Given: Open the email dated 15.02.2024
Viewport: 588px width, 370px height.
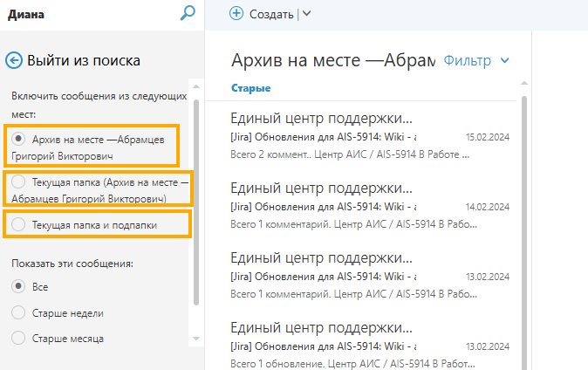Looking at the screenshot, I should click(371, 135).
